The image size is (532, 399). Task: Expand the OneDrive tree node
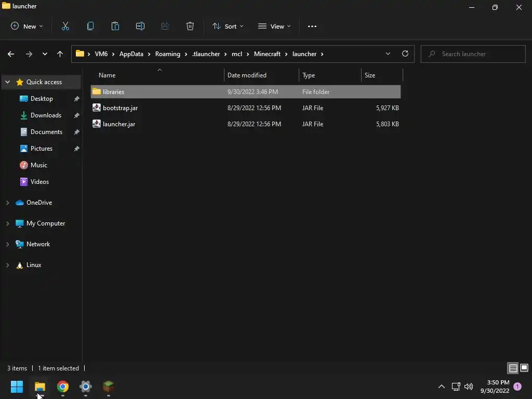[7, 203]
